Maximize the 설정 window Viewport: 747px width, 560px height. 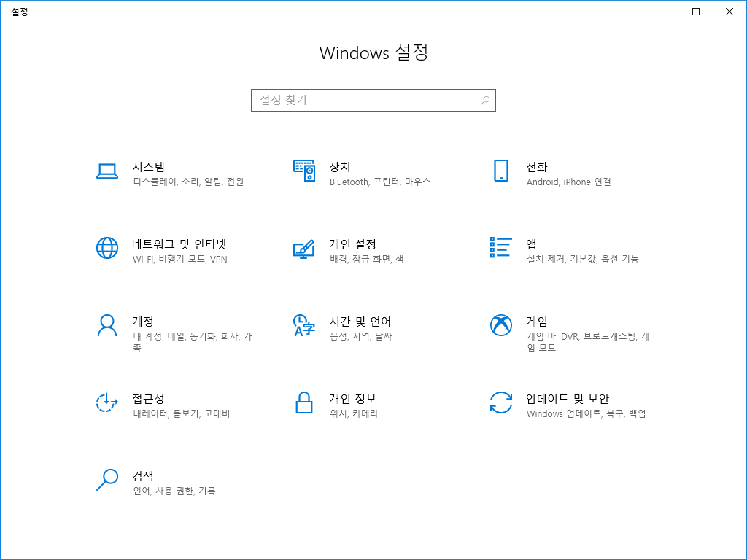coord(696,12)
